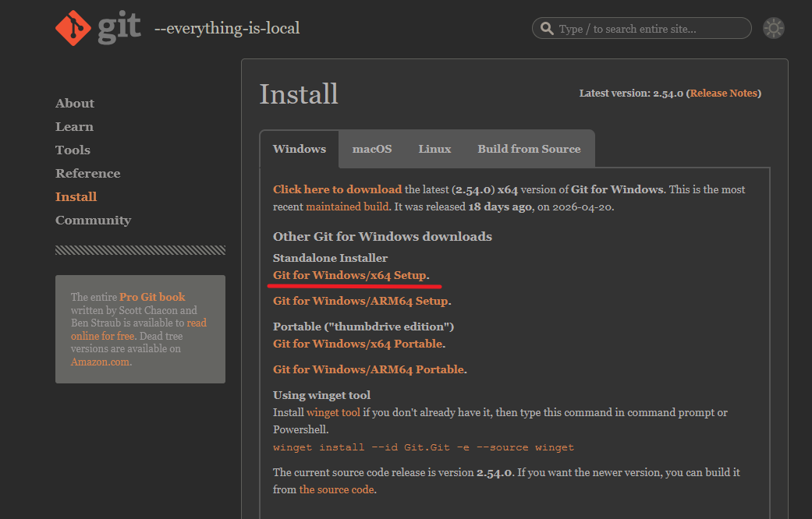This screenshot has height=519, width=812.
Task: Open the 'winget tool' link
Action: pos(333,412)
